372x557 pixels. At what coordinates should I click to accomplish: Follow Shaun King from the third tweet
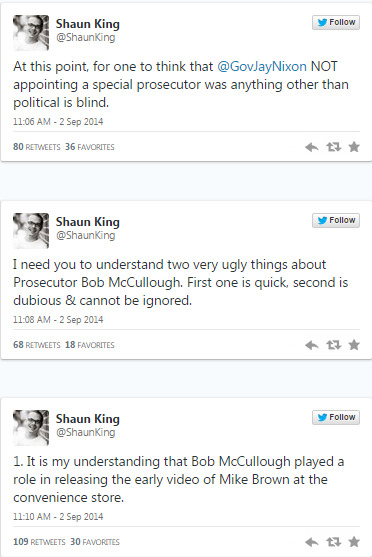coord(336,417)
